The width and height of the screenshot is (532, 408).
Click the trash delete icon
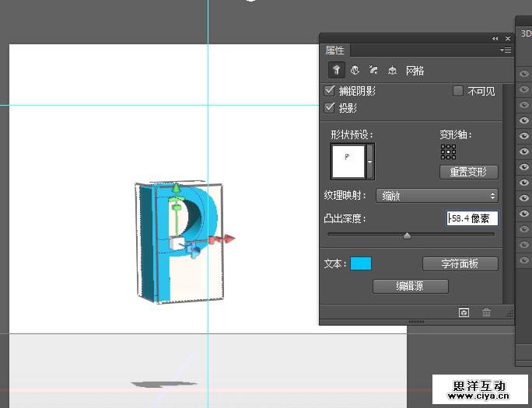486,312
